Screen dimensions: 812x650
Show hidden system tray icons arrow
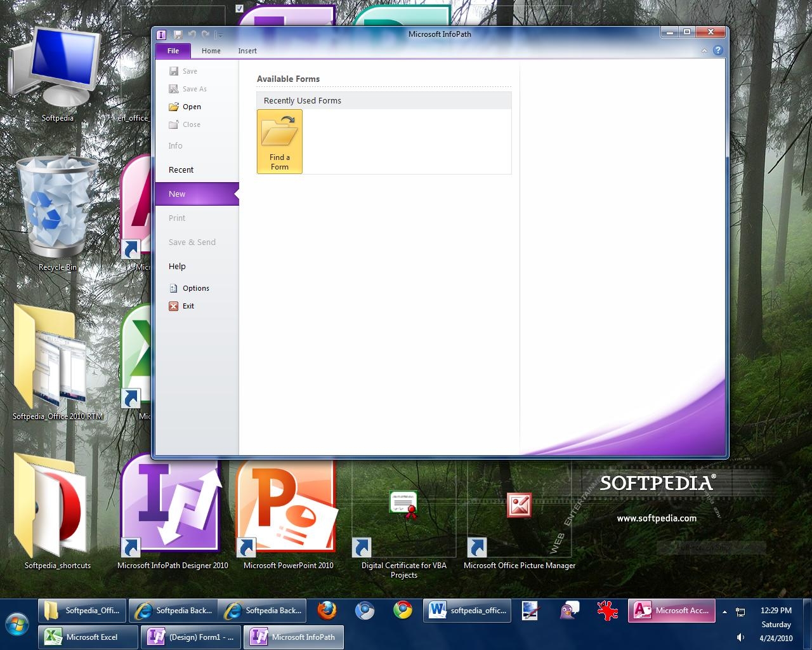724,612
